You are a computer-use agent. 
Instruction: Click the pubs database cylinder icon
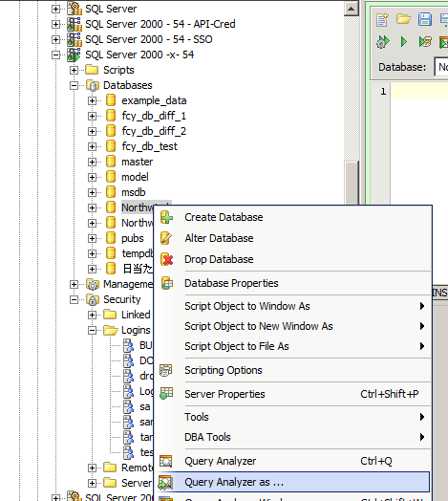click(111, 238)
